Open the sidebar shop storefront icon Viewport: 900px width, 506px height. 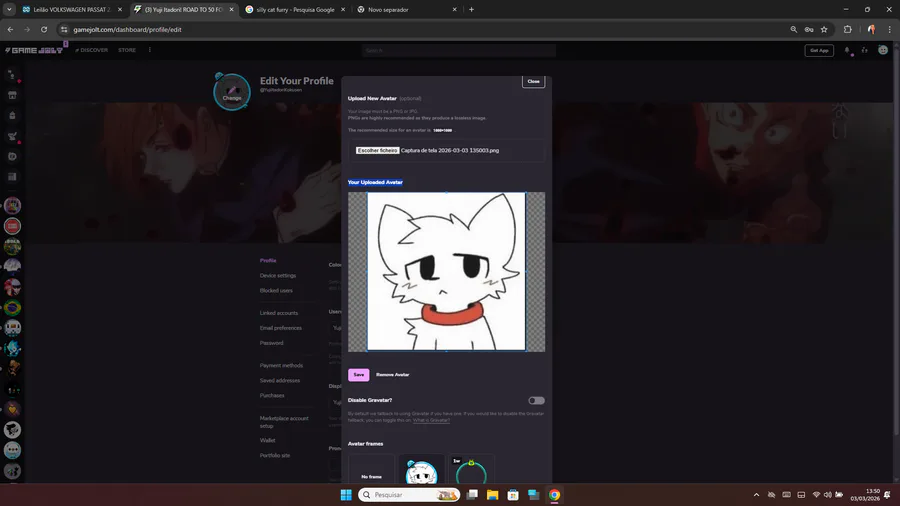(12, 95)
